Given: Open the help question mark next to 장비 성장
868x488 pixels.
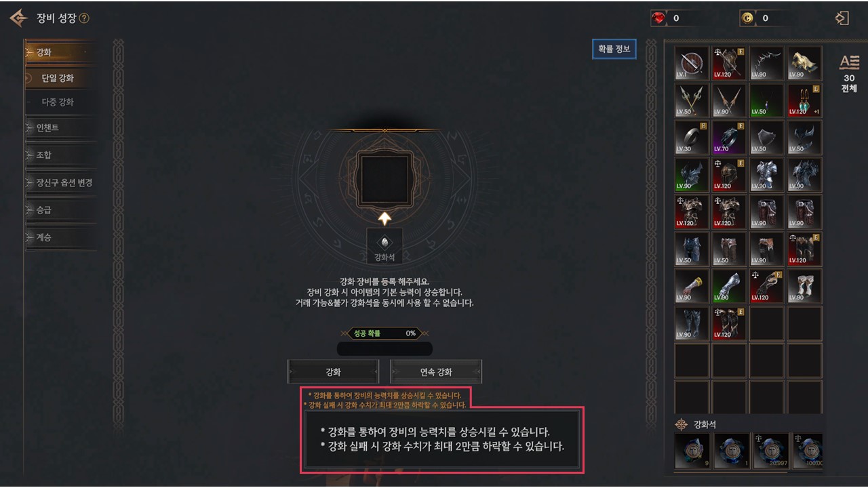Looking at the screenshot, I should [84, 18].
